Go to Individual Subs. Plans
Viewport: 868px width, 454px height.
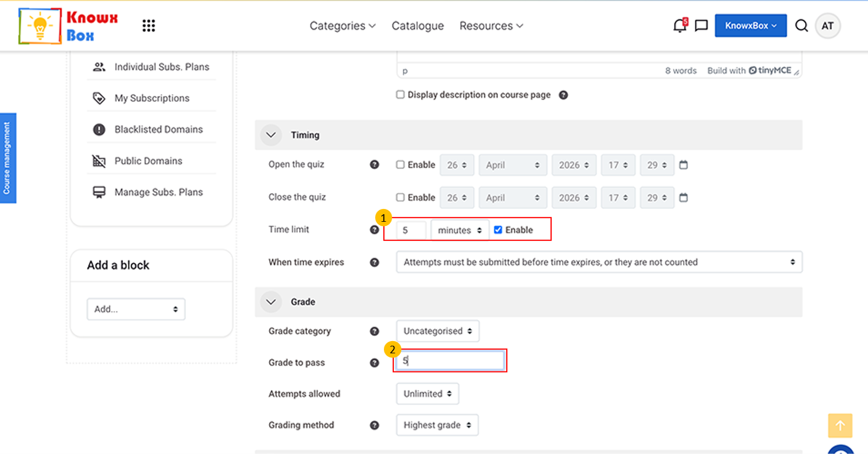(x=162, y=67)
